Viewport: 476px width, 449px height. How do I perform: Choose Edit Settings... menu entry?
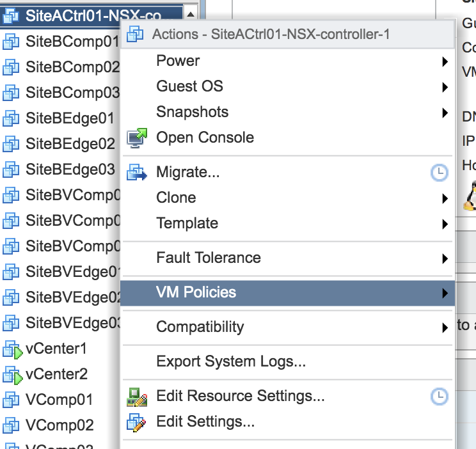point(287,421)
